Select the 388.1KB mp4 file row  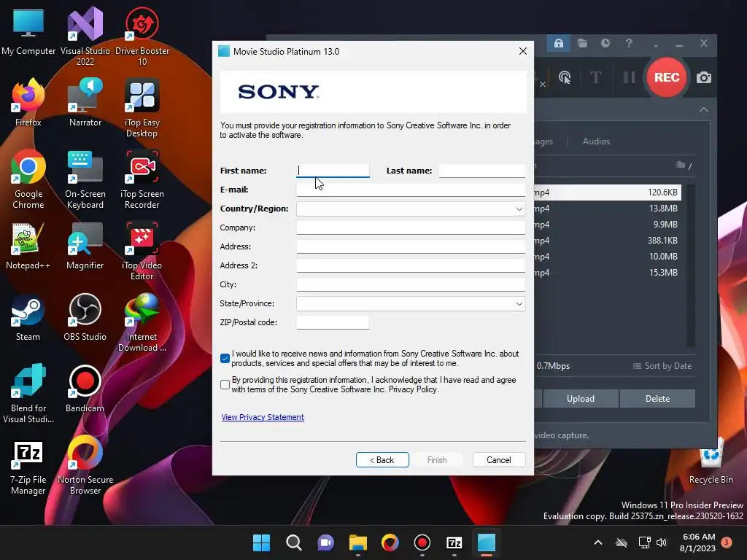pyautogui.click(x=608, y=241)
